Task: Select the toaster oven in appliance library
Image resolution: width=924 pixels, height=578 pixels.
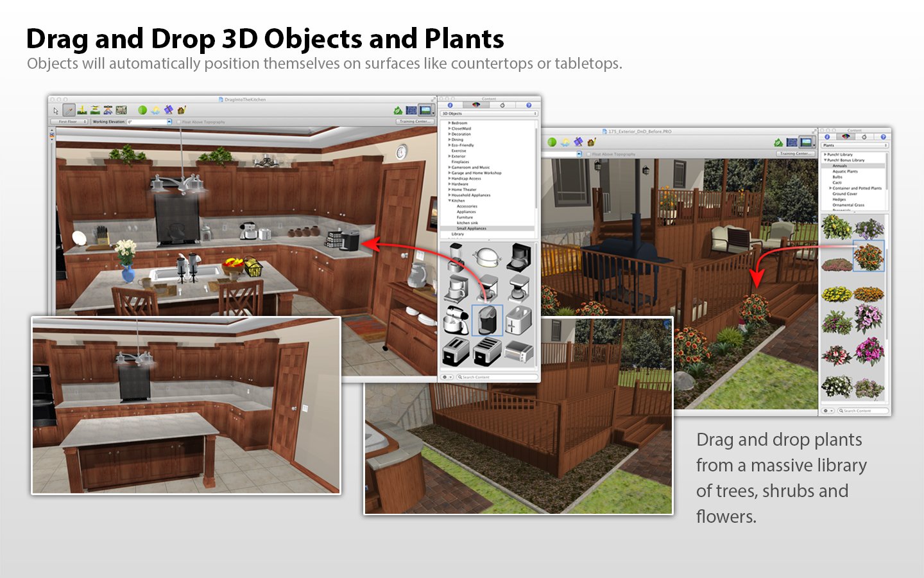Action: point(519,353)
